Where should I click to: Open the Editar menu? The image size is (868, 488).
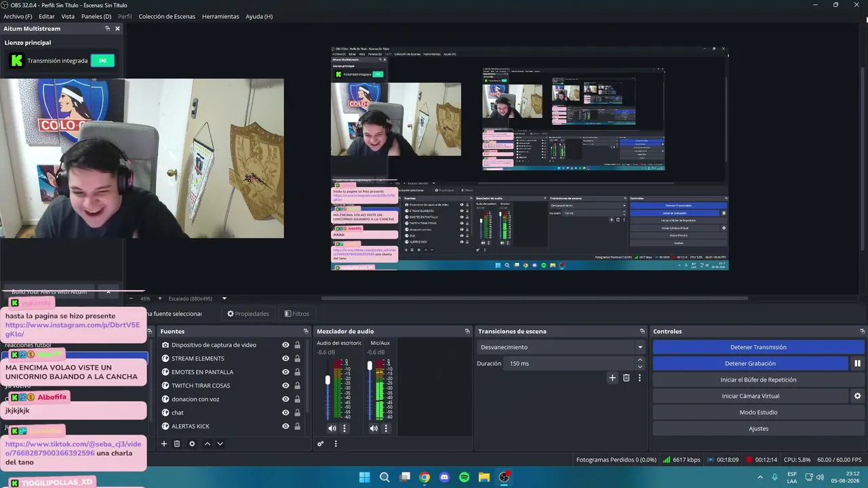tap(47, 16)
